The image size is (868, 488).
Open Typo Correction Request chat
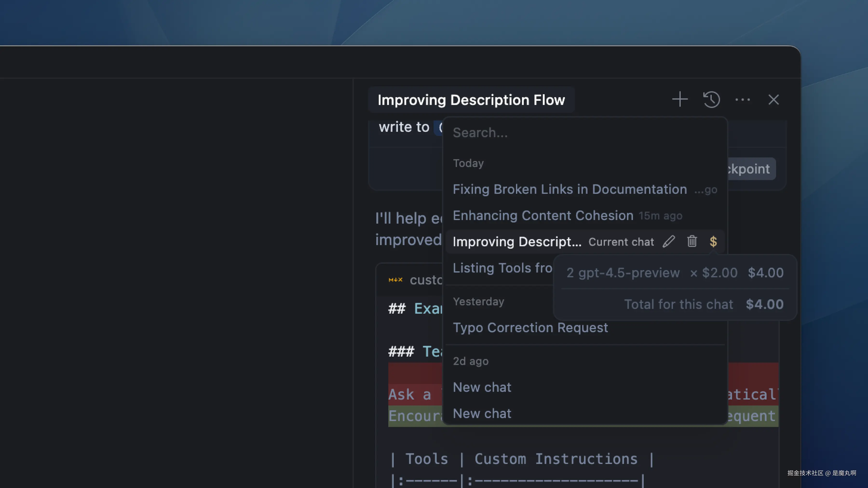[585, 328]
